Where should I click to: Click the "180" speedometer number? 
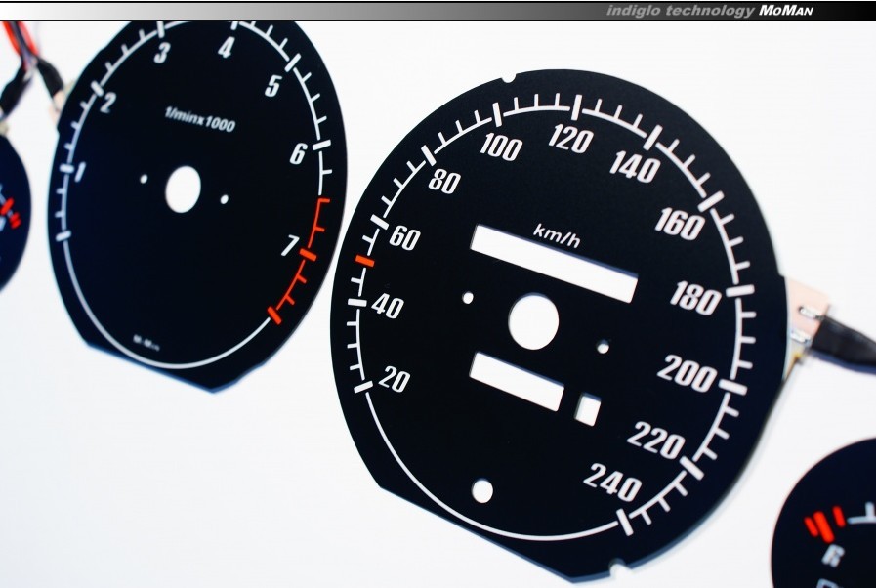pyautogui.click(x=695, y=297)
